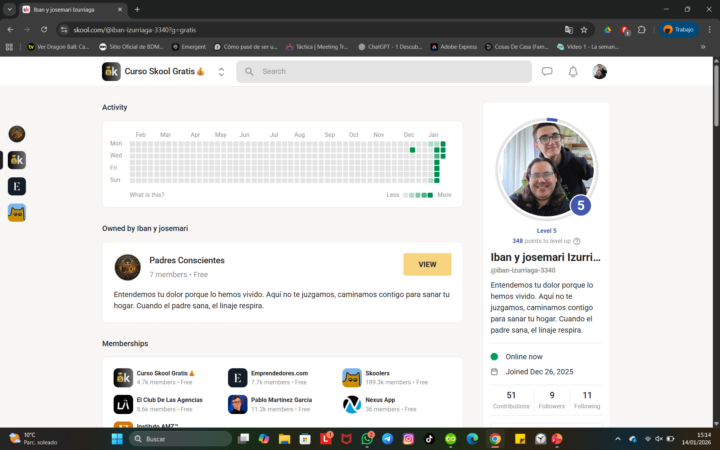Open the Skoolers membership
The width and height of the screenshot is (720, 450).
point(377,373)
